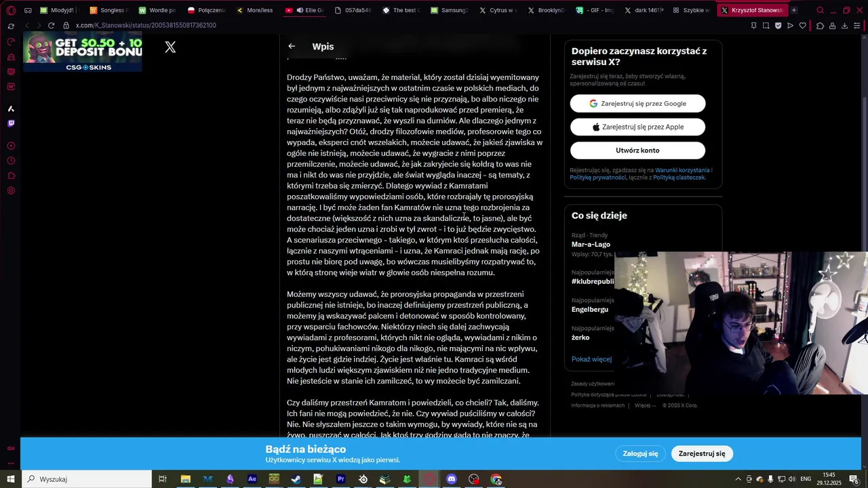Open the new tab plus button

pos(794,10)
